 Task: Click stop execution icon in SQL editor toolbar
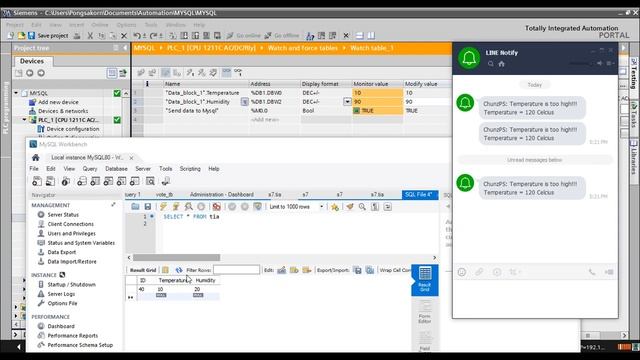201,207
